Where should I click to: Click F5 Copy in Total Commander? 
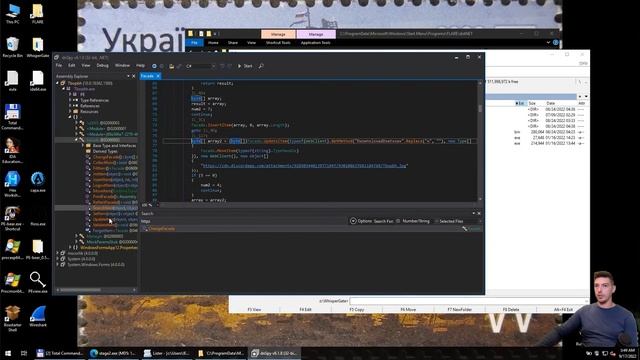[x=357, y=310]
